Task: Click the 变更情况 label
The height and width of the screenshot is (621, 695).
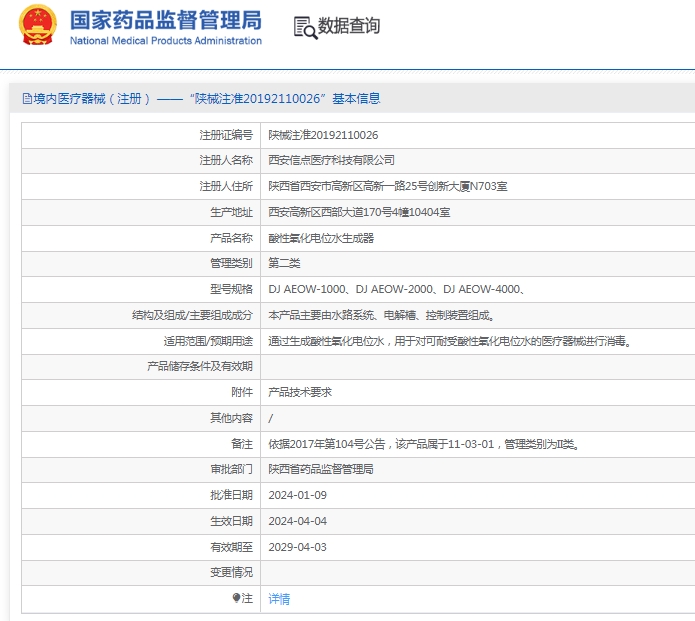Action: pyautogui.click(x=231, y=572)
